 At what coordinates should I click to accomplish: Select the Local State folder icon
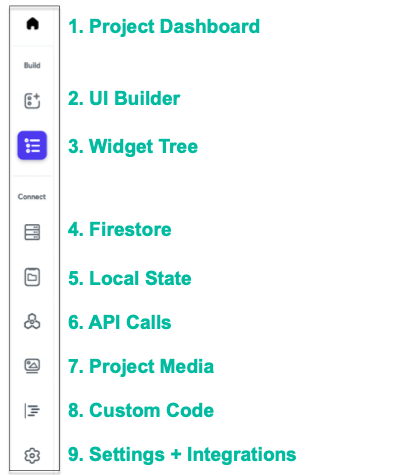coord(32,277)
